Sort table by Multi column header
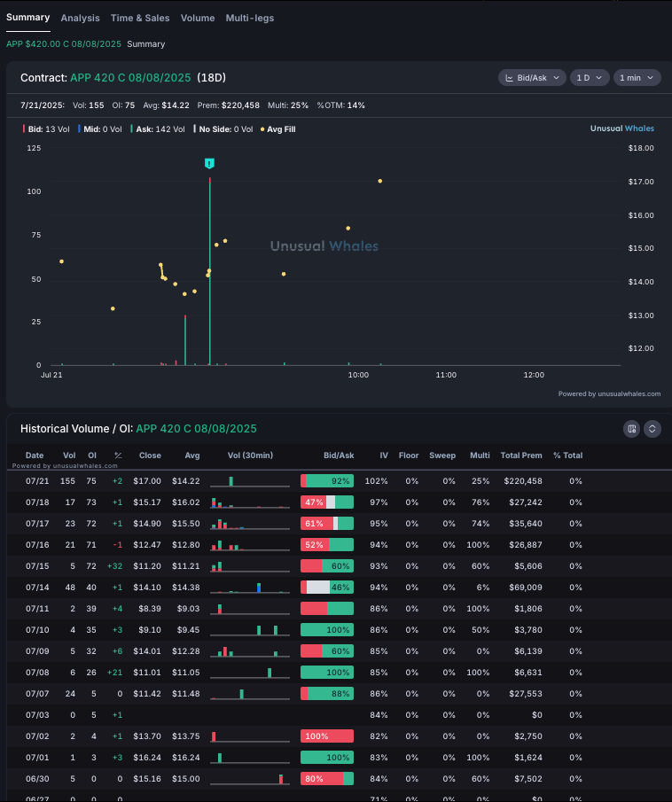Image resolution: width=672 pixels, height=802 pixels. pyautogui.click(x=480, y=456)
